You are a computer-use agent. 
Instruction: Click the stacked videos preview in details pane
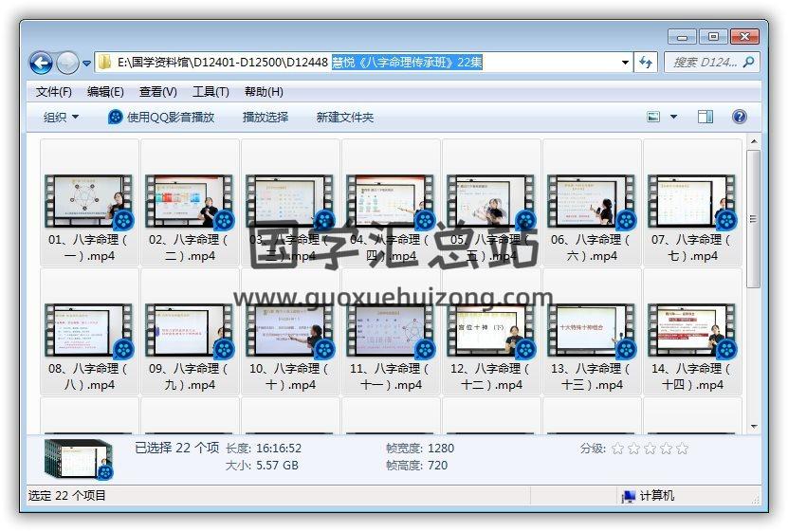(x=79, y=459)
